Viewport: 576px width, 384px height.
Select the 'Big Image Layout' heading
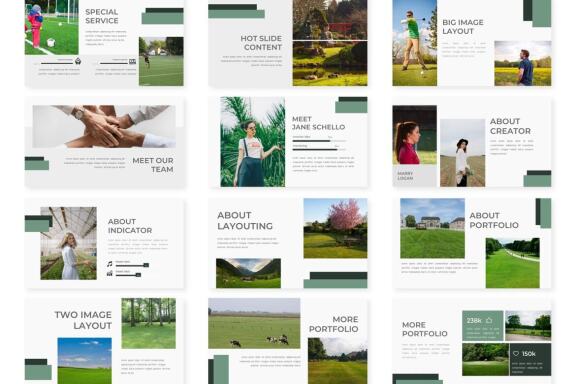463,27
